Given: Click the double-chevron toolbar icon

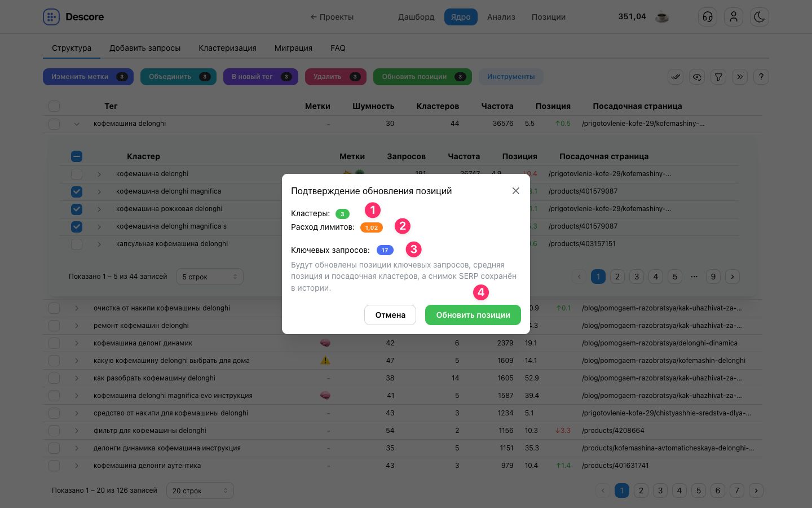Looking at the screenshot, I should point(740,77).
